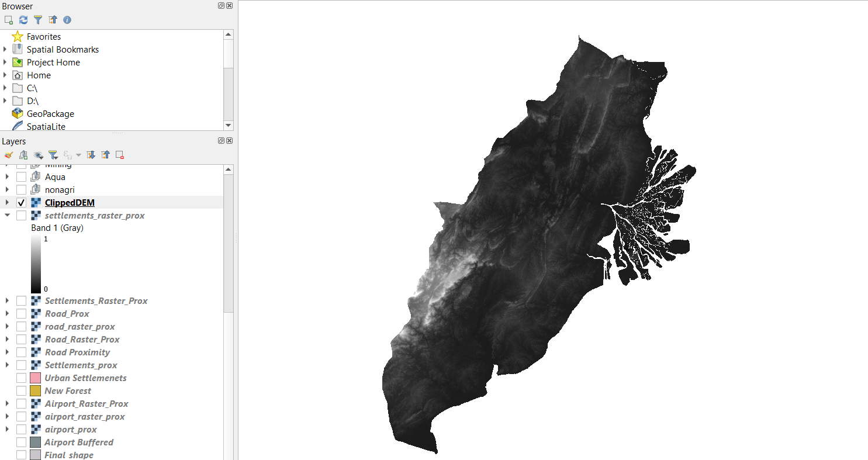Image resolution: width=868 pixels, height=460 pixels.
Task: Click the New Forest yellow color swatch
Action: 36,391
